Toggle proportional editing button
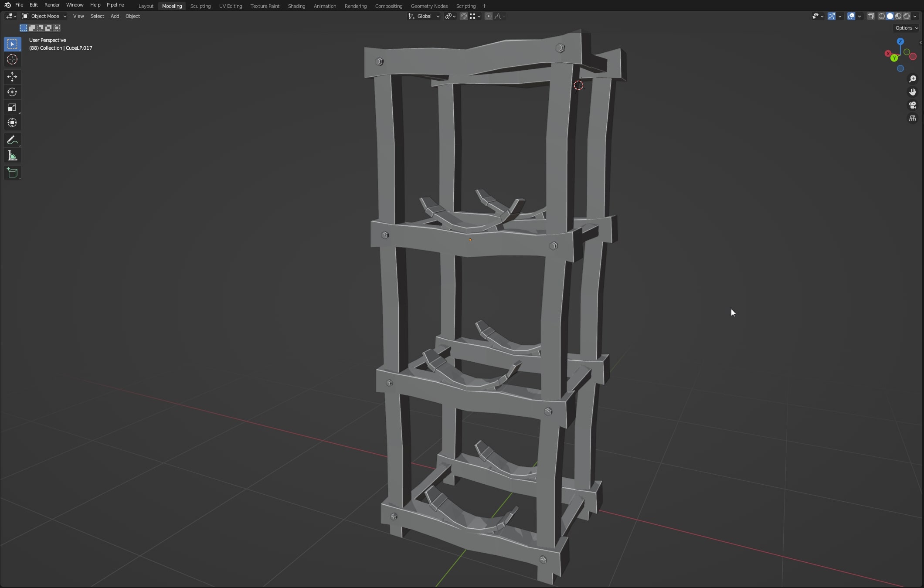 (x=488, y=16)
